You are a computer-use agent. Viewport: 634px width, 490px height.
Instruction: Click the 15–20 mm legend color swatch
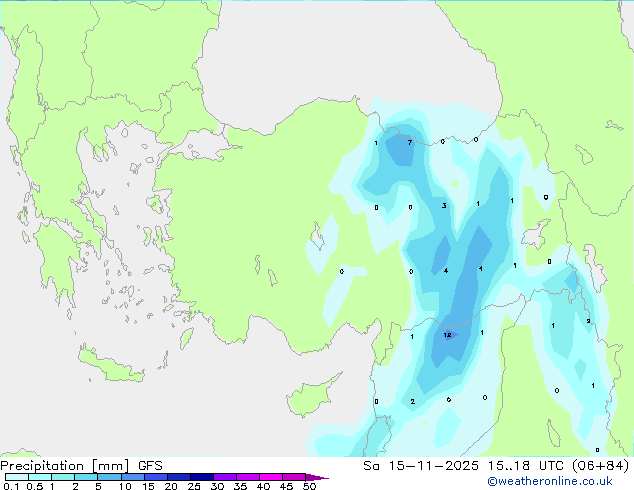[x=156, y=477]
